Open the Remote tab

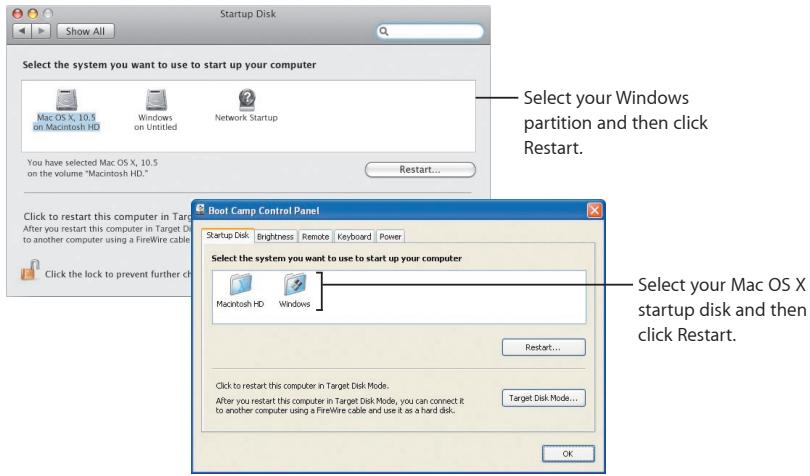[x=316, y=236]
